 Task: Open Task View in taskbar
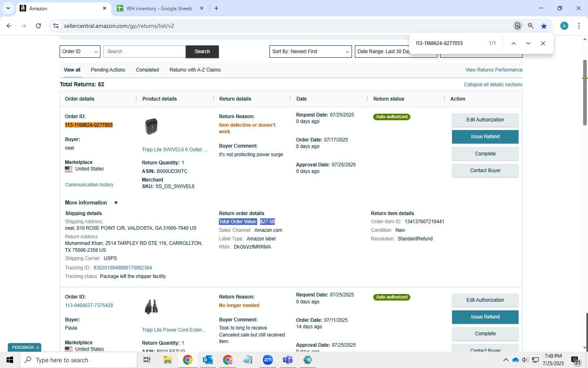click(147, 360)
